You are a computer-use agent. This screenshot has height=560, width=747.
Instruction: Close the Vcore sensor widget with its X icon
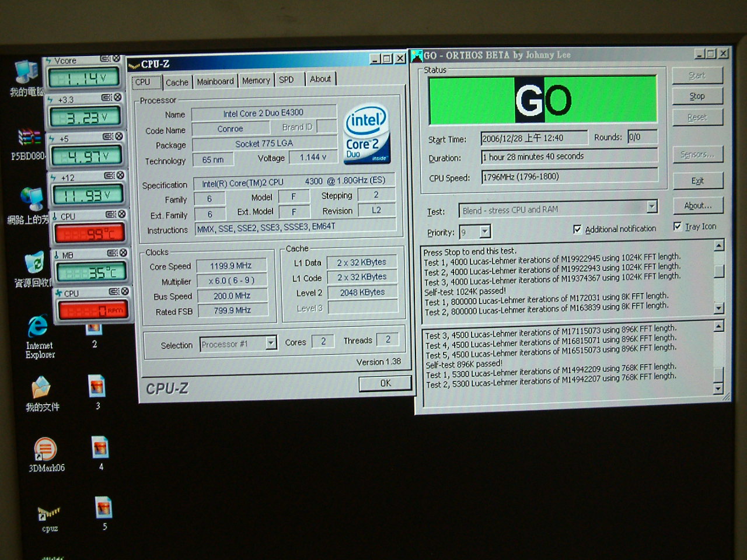coord(116,59)
